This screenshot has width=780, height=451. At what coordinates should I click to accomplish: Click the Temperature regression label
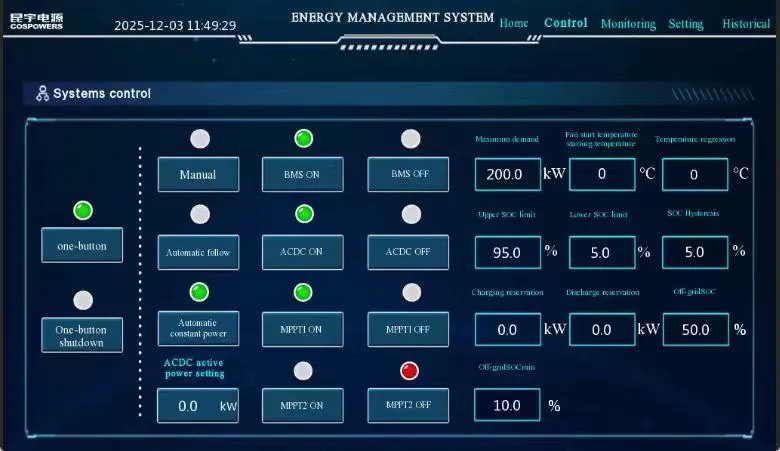point(694,139)
